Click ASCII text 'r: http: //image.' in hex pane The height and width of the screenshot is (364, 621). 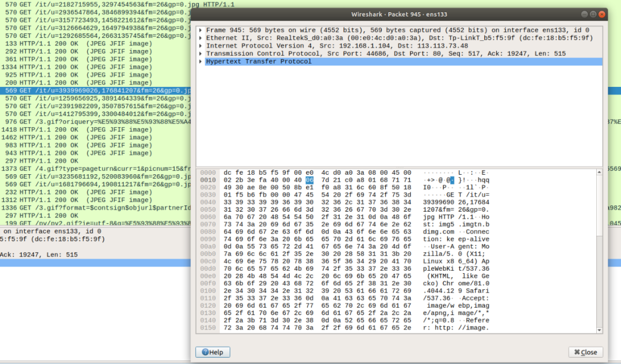click(456, 328)
